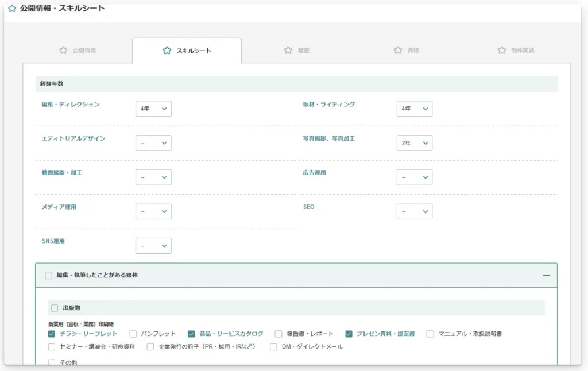The image size is (588, 371).
Task: Select the スキルシート tab
Action: 187,51
